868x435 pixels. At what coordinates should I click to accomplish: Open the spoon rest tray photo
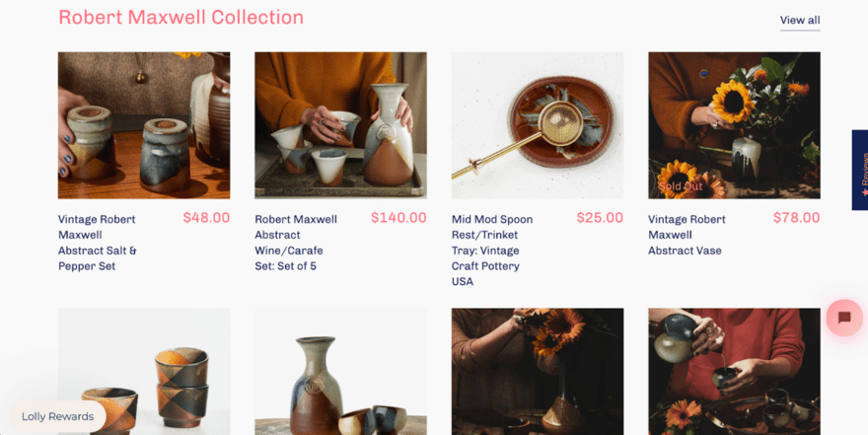coord(537,125)
